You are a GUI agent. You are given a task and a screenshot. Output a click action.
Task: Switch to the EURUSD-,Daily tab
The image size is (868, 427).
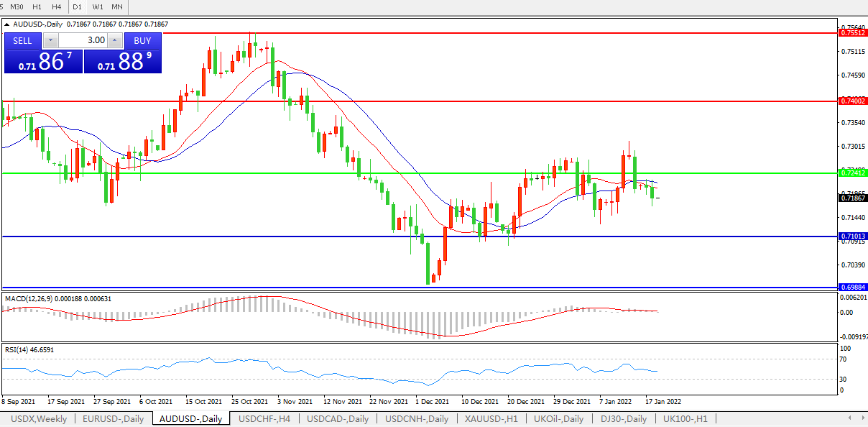[114, 419]
